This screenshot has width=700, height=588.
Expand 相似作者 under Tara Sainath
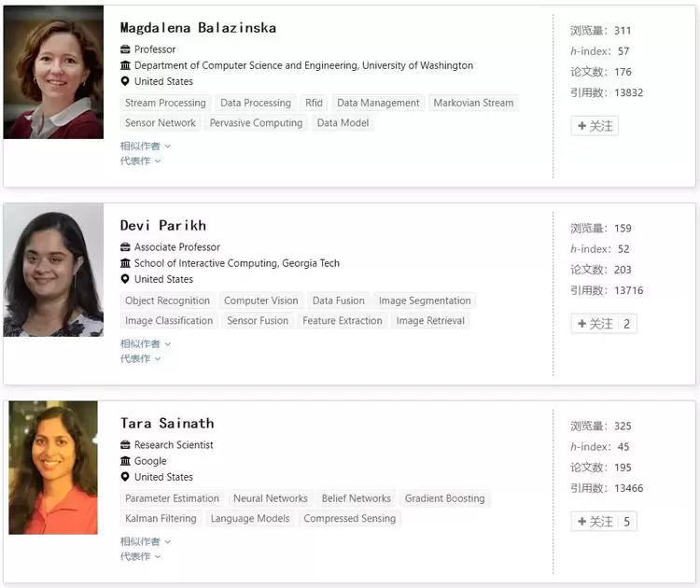(145, 541)
